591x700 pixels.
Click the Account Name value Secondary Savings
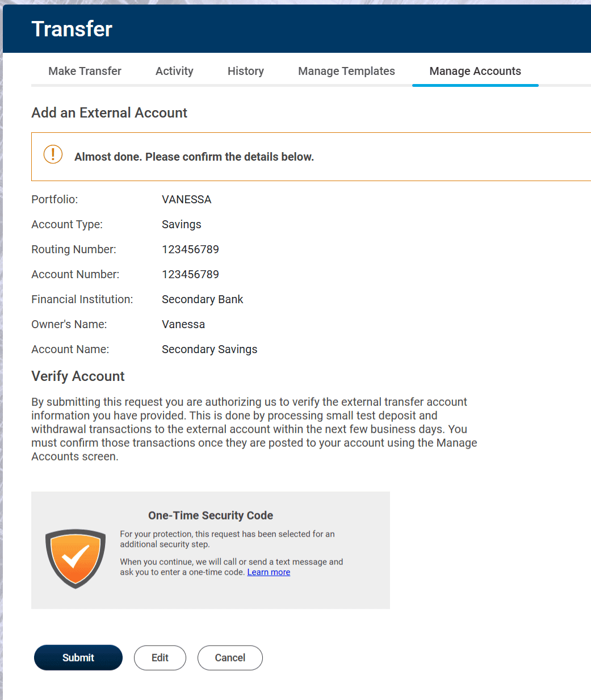pyautogui.click(x=209, y=349)
